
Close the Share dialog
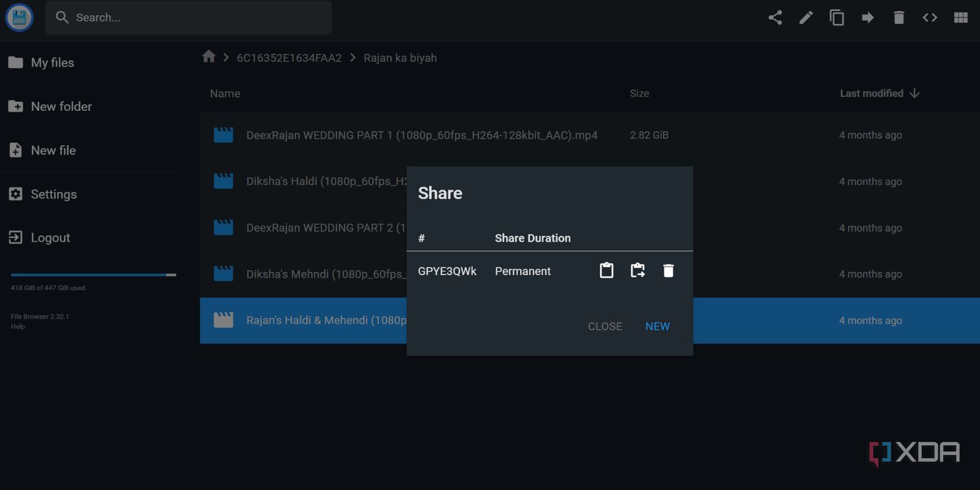[605, 326]
